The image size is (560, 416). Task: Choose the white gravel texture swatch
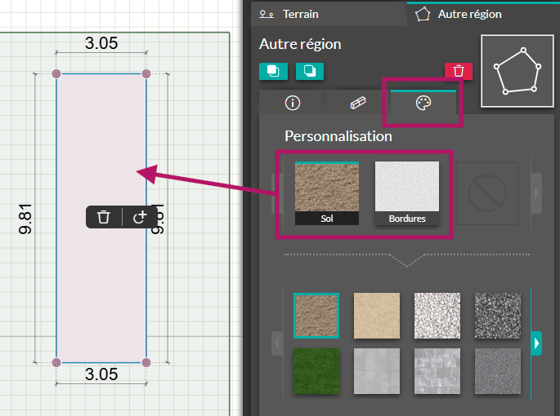(x=437, y=316)
